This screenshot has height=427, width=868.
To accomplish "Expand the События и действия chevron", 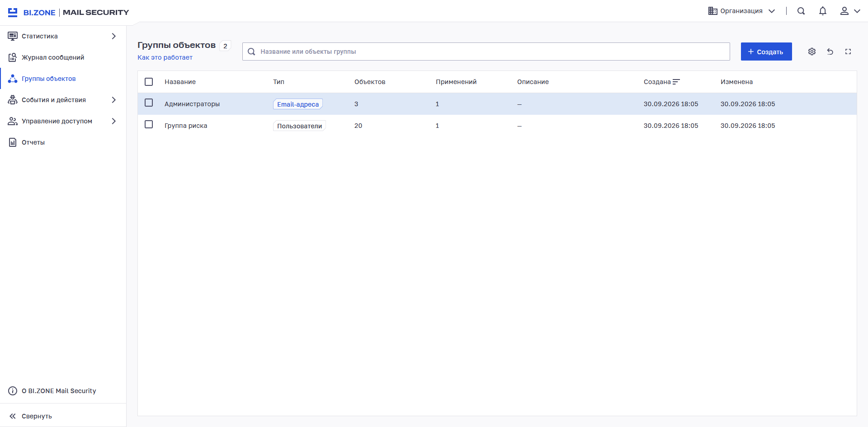I will click(x=114, y=100).
